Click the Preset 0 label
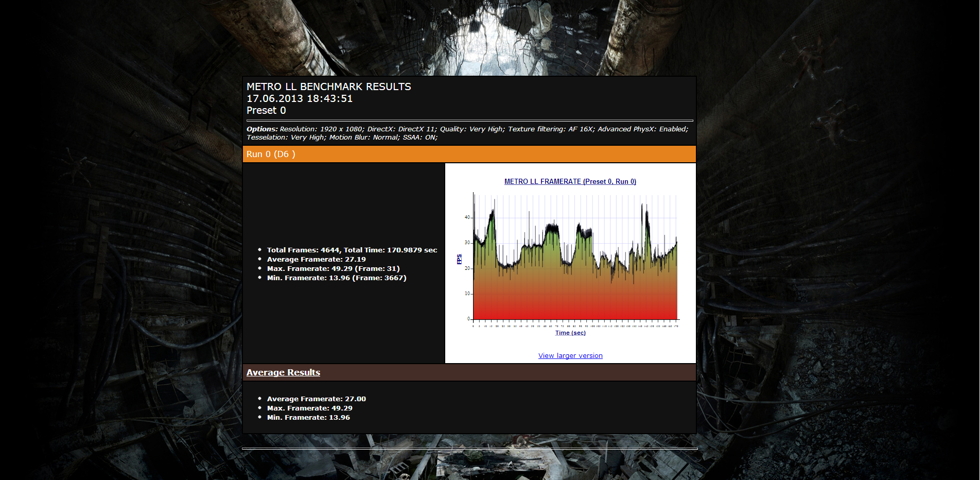This screenshot has height=480, width=980. [x=266, y=110]
